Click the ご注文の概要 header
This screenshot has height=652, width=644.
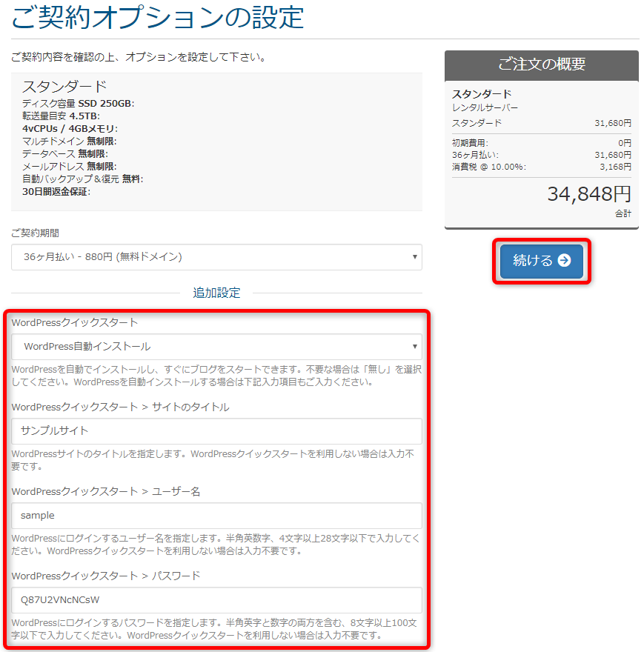coord(542,65)
